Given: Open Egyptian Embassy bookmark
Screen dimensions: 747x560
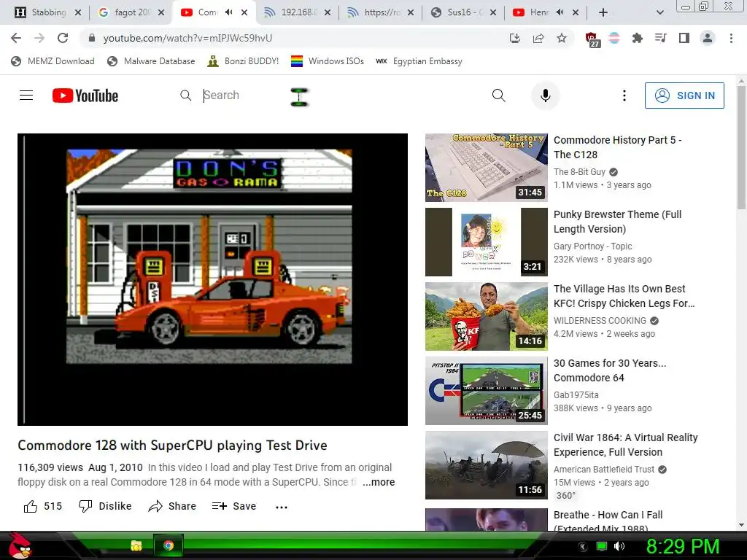Looking at the screenshot, I should point(419,61).
